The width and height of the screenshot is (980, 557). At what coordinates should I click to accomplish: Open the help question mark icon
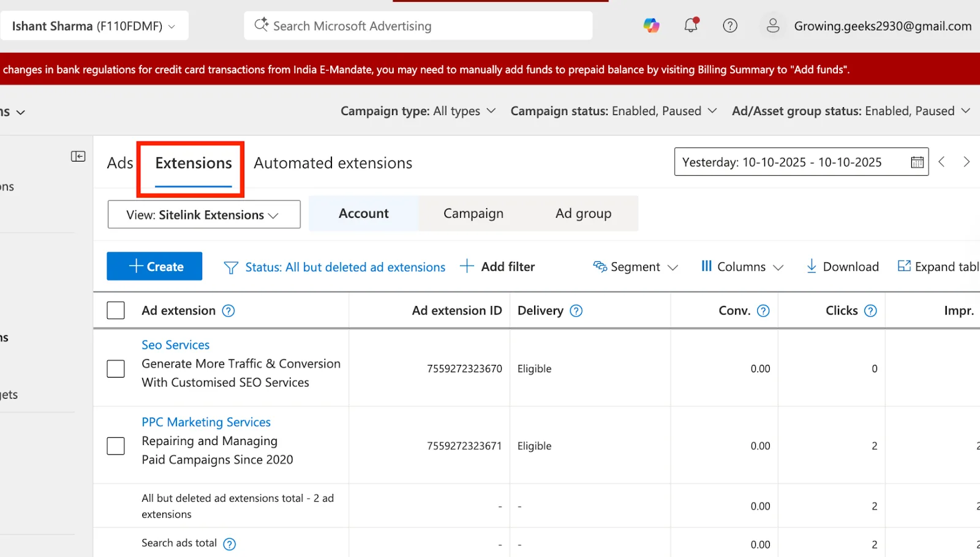[730, 26]
